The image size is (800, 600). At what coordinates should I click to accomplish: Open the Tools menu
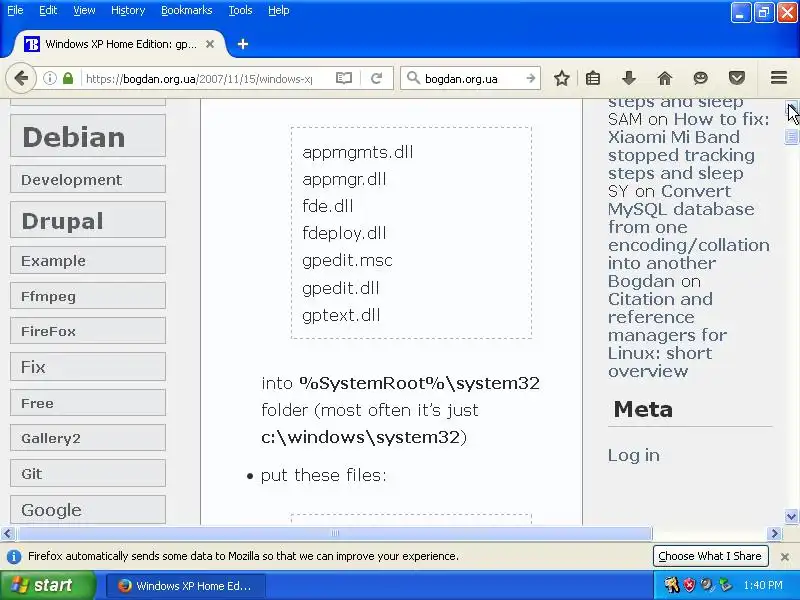tap(240, 10)
